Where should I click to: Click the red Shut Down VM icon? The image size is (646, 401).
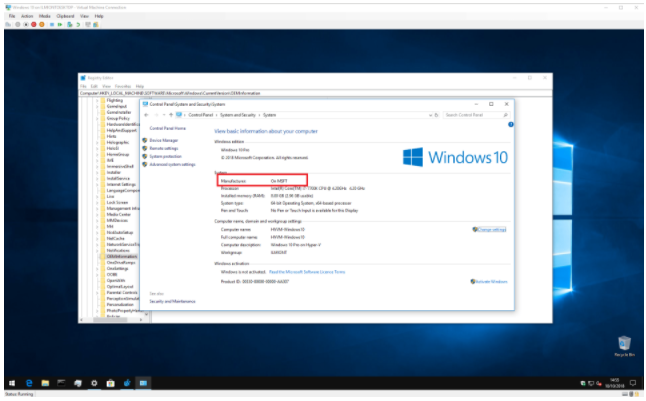coord(34,25)
